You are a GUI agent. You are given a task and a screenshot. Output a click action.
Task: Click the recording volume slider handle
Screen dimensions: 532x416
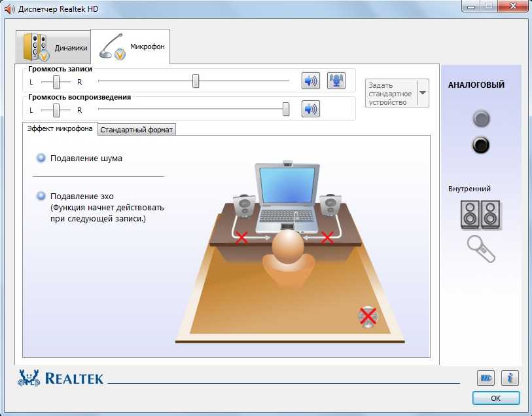click(196, 81)
